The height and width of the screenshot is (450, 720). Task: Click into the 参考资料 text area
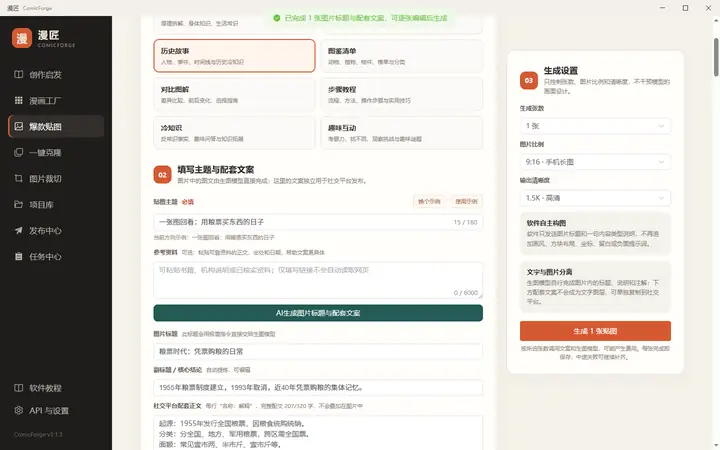coord(318,280)
